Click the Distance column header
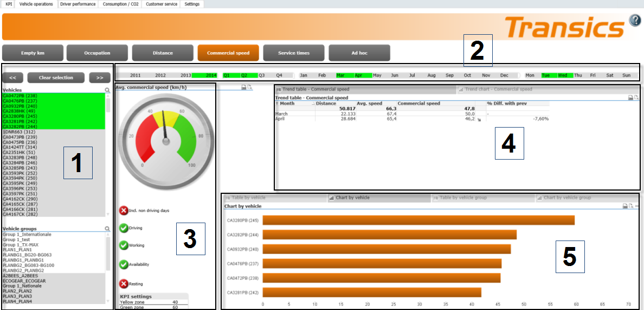 coord(326,103)
